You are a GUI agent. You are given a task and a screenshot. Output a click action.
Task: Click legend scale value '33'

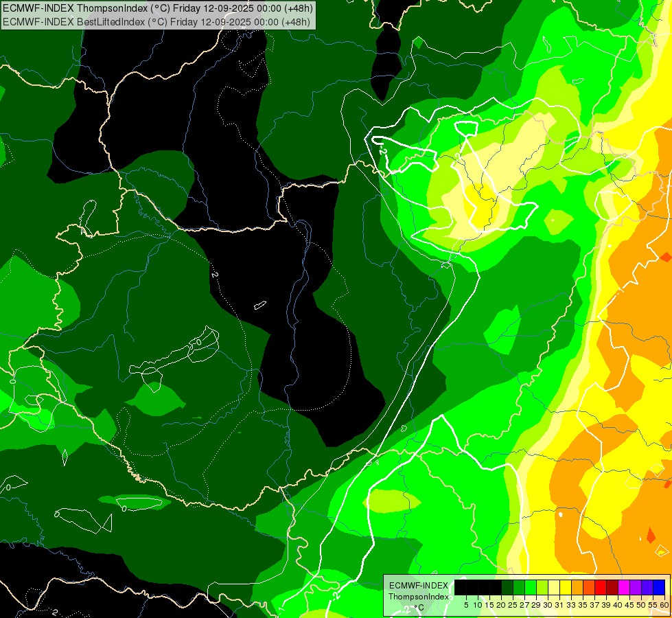point(571,605)
